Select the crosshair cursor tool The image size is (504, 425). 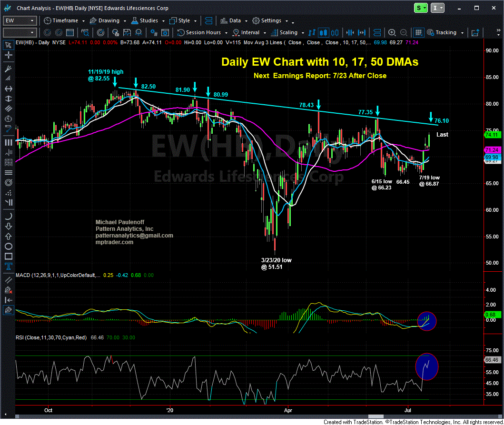click(9, 55)
